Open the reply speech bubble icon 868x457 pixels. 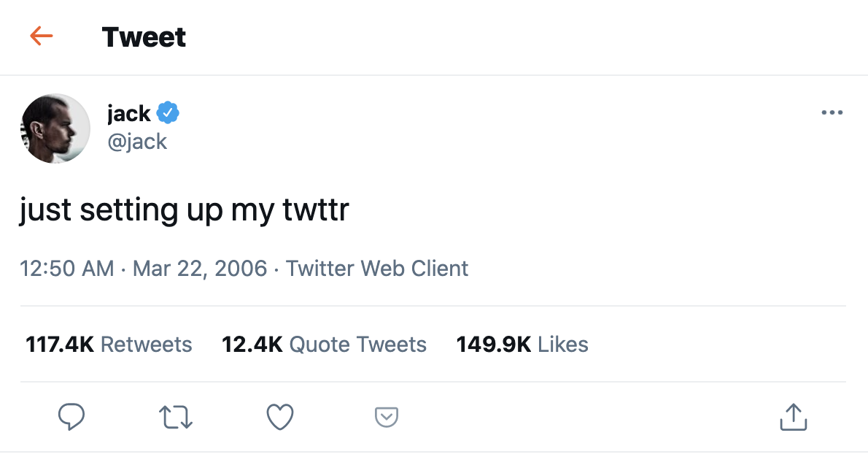[71, 417]
